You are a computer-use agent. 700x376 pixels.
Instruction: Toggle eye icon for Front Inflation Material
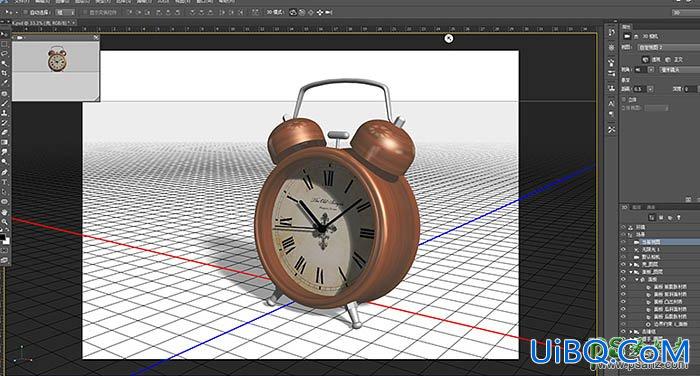point(623,287)
